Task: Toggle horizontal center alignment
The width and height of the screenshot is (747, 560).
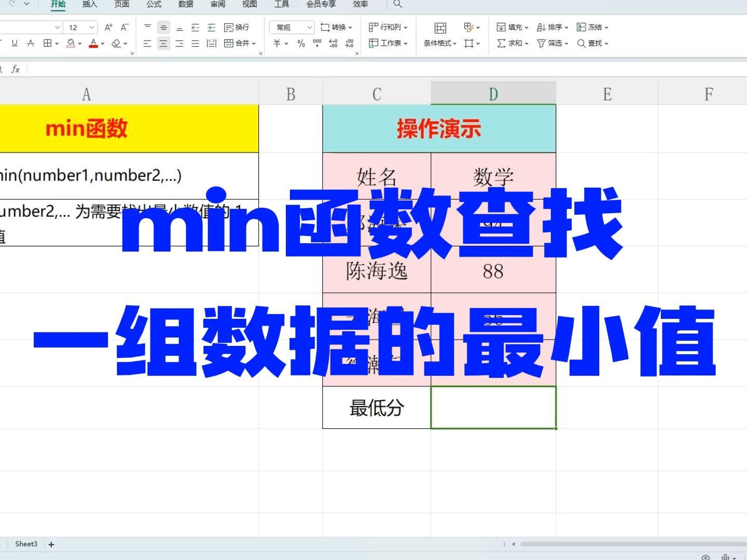Action: click(x=163, y=43)
